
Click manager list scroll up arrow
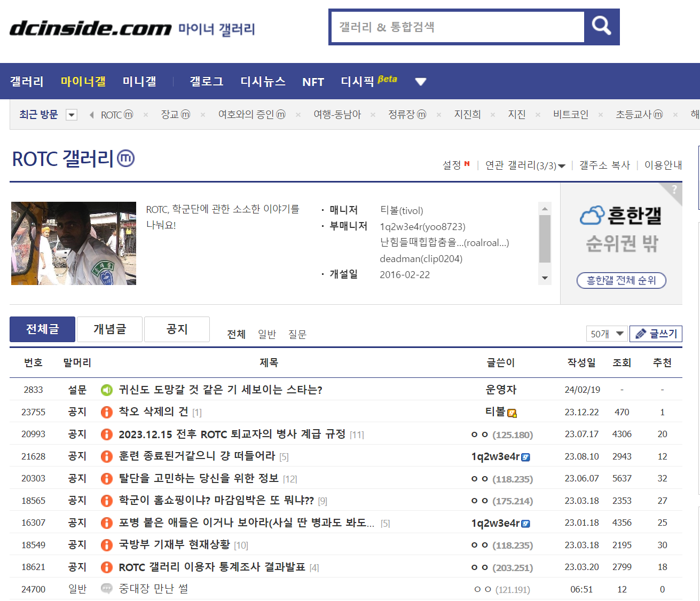[545, 209]
